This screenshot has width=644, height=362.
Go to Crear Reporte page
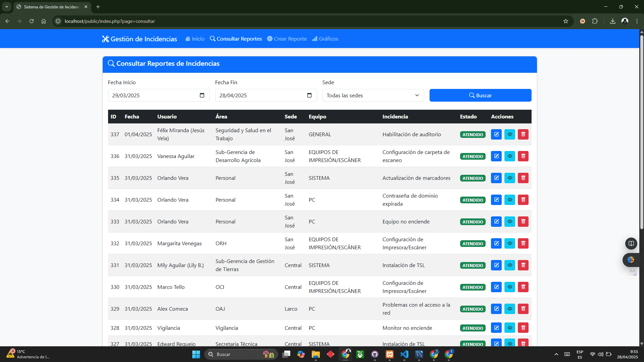coord(287,39)
